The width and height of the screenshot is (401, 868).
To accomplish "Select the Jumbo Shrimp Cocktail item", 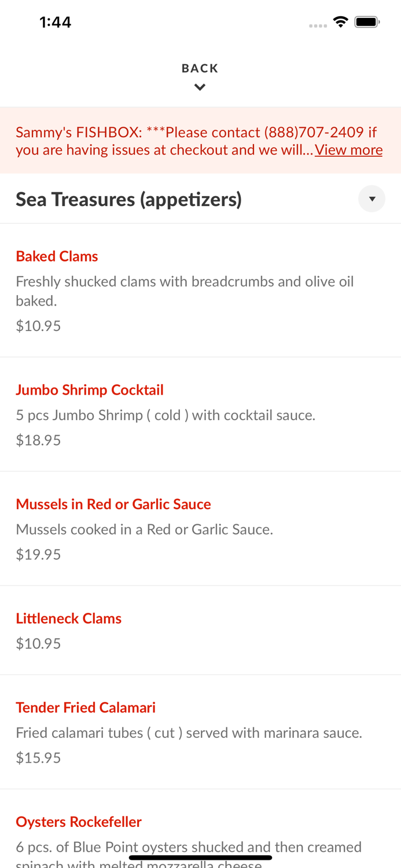I will click(x=90, y=389).
